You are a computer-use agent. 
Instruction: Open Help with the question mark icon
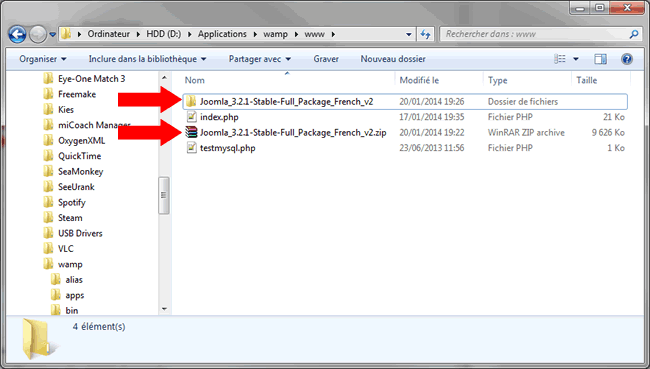[627, 59]
